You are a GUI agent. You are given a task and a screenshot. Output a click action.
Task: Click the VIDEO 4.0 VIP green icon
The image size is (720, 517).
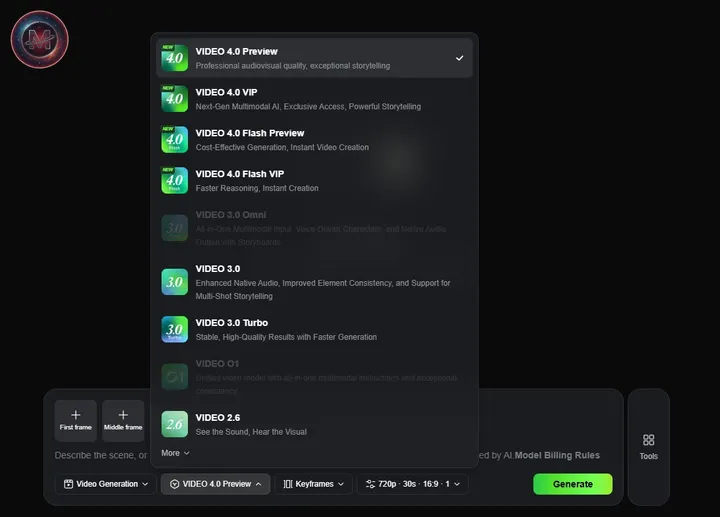pos(174,99)
